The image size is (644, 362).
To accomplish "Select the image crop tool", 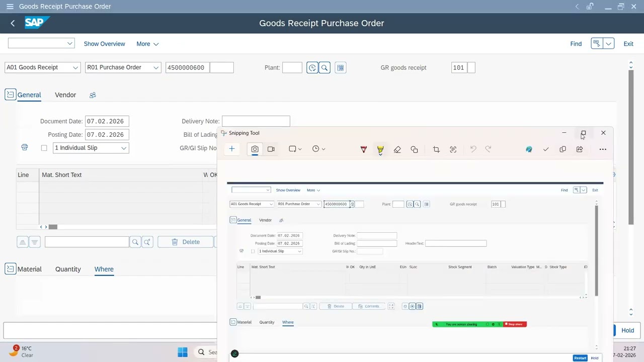I will click(436, 149).
